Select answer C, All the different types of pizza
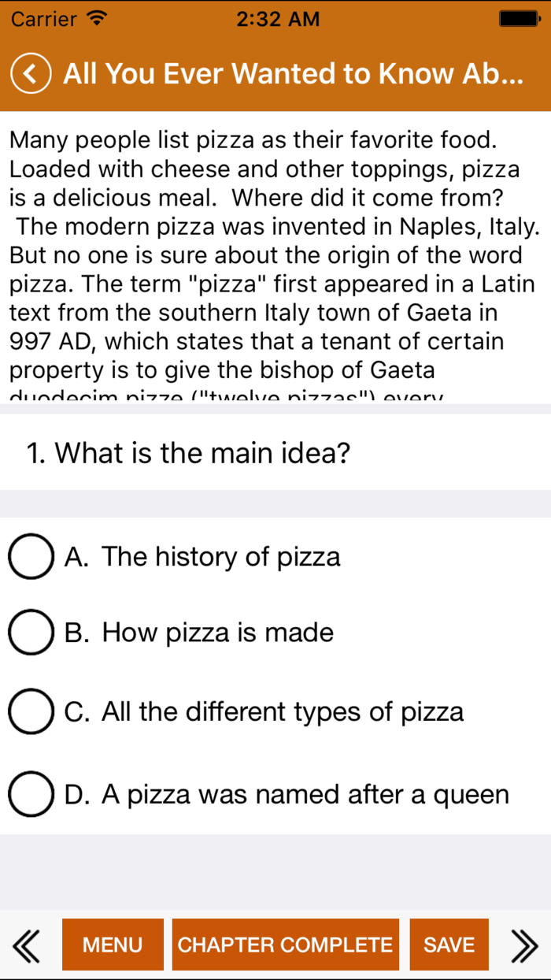The height and width of the screenshot is (980, 551). point(30,711)
